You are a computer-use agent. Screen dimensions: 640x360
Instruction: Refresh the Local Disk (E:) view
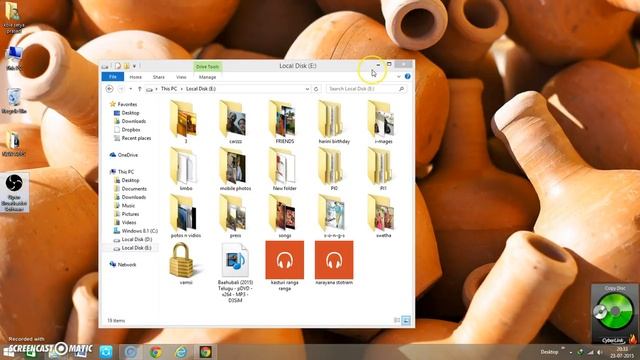[x=316, y=89]
